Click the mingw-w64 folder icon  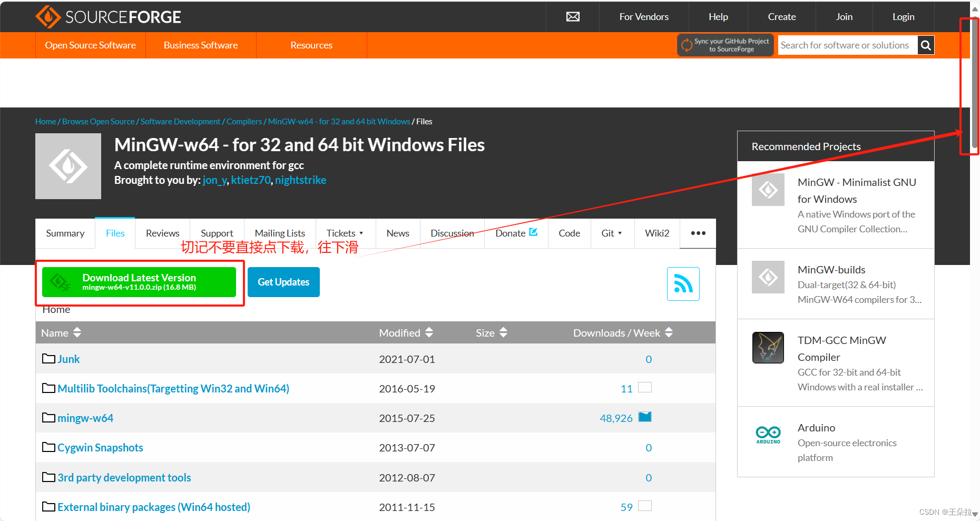click(49, 418)
